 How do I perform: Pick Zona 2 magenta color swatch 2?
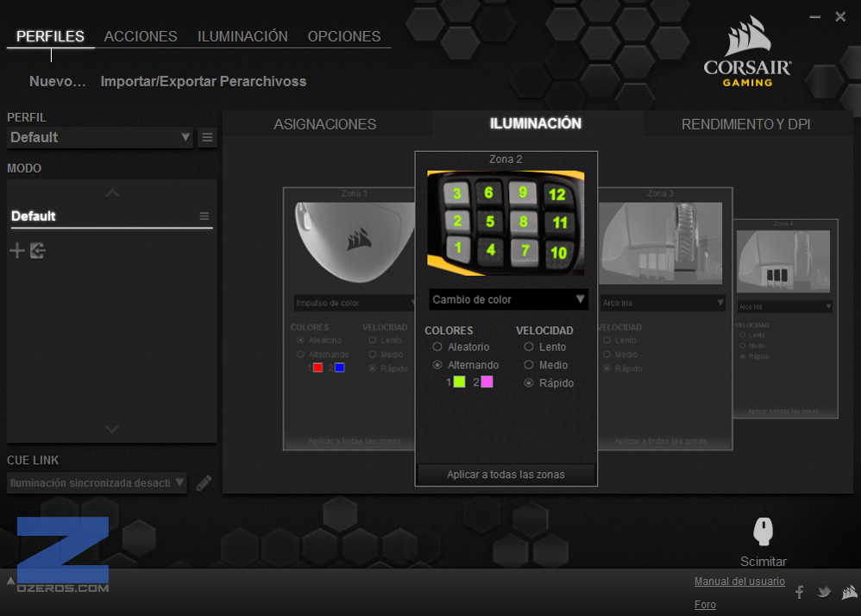click(x=487, y=382)
